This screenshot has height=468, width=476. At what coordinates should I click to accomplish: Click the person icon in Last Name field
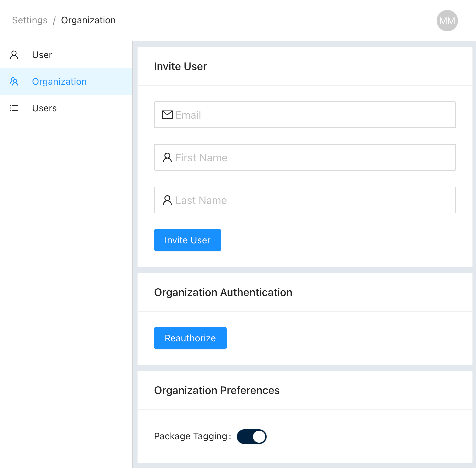point(167,200)
